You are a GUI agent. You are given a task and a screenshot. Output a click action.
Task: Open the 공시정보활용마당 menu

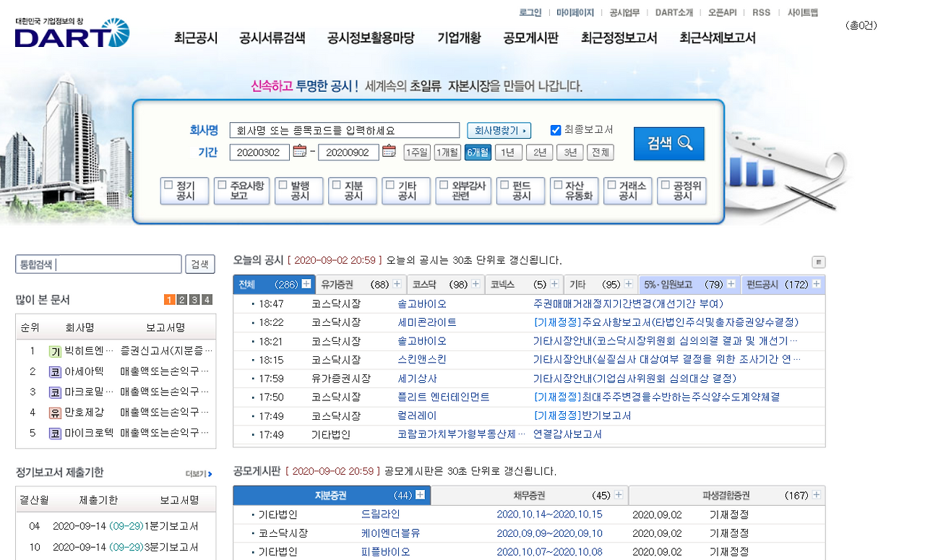pyautogui.click(x=371, y=38)
